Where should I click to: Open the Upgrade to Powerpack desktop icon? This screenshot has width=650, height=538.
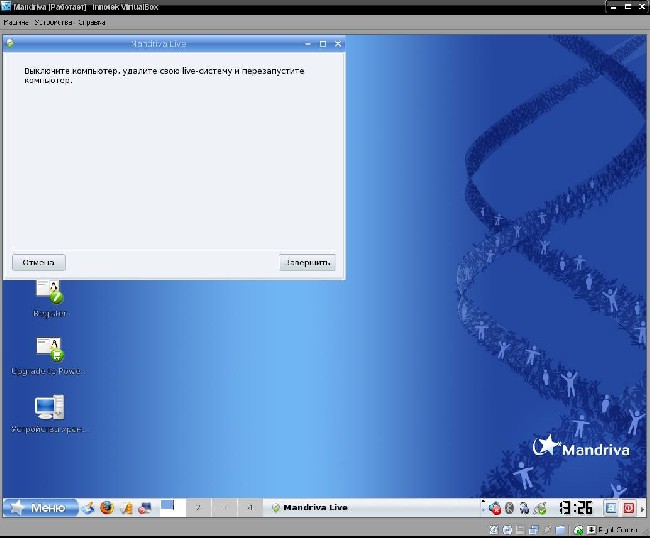pyautogui.click(x=49, y=356)
